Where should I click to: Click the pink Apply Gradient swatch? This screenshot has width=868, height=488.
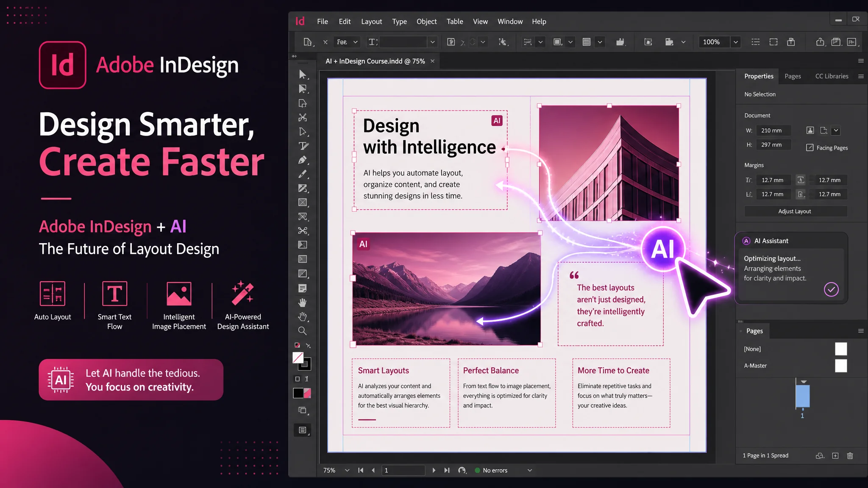pyautogui.click(x=307, y=393)
